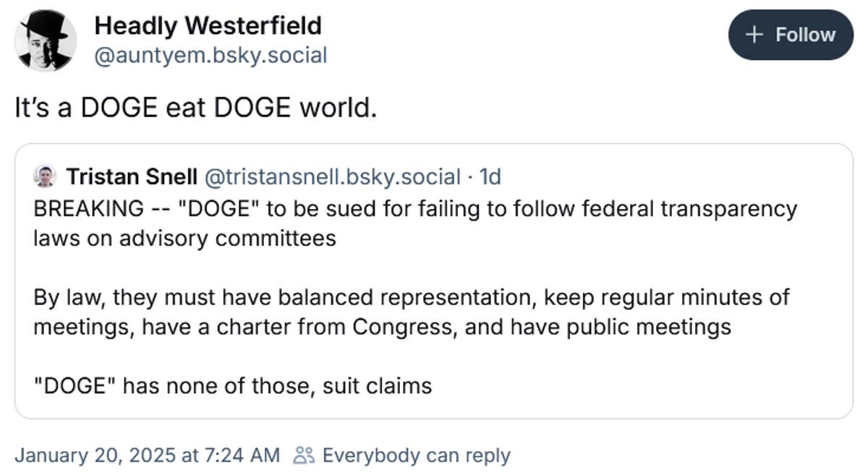Click the plus icon in Follow button

coord(755,35)
